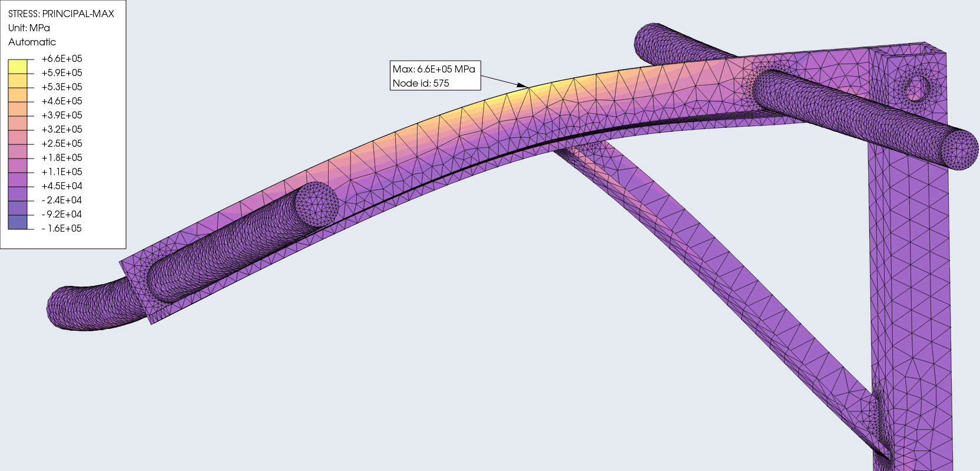980x471 pixels.
Task: Select the right cylinder rod's circular end face
Action: click(958, 150)
